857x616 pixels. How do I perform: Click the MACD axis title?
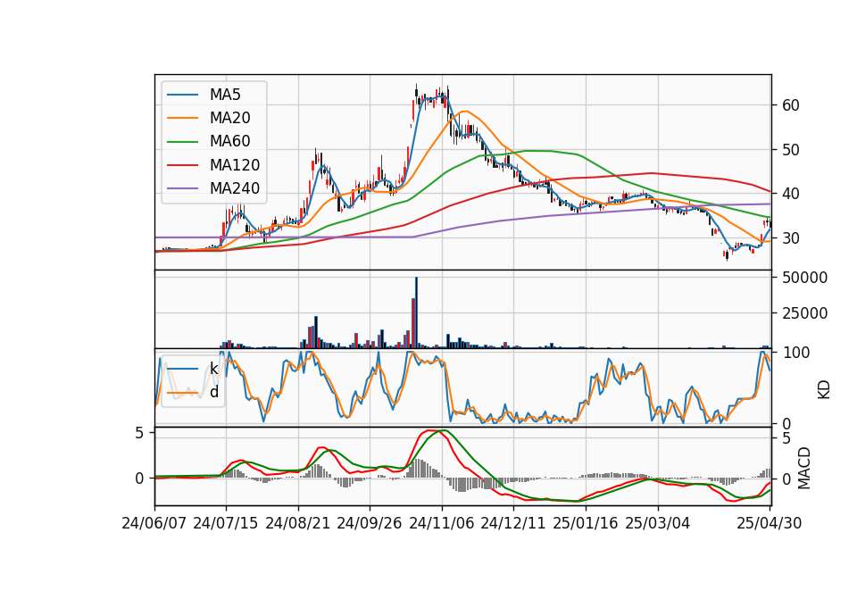[804, 469]
